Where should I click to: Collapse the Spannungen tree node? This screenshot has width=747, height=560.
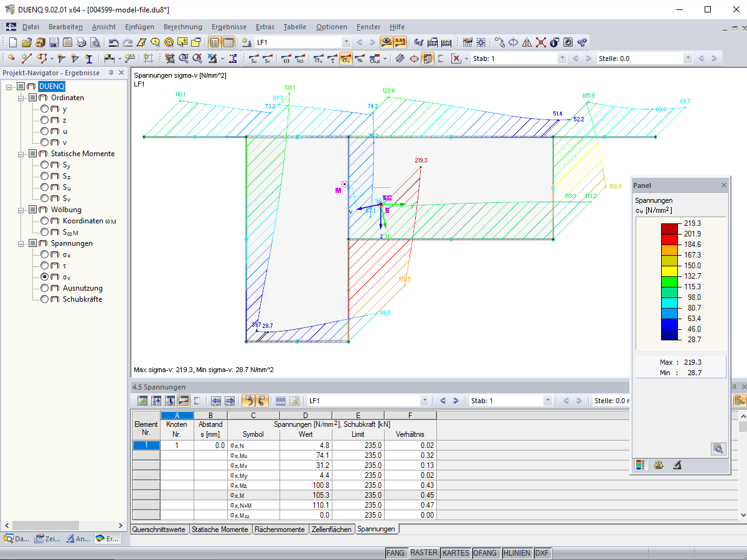[21, 243]
